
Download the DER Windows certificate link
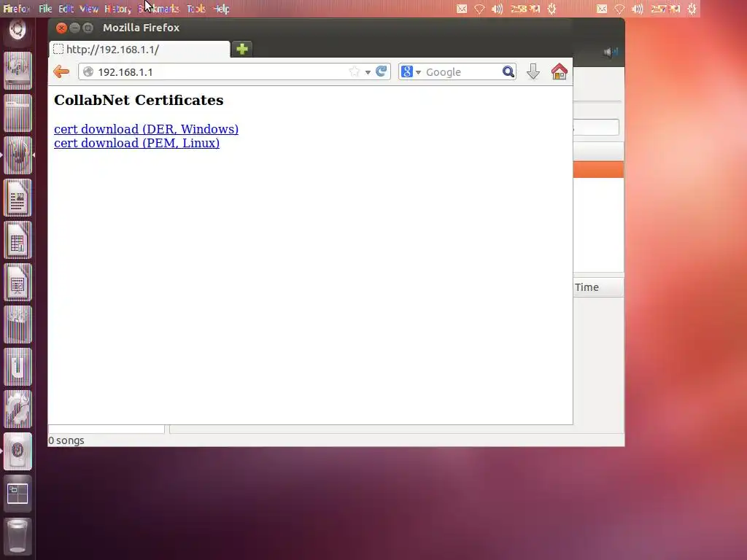[146, 129]
